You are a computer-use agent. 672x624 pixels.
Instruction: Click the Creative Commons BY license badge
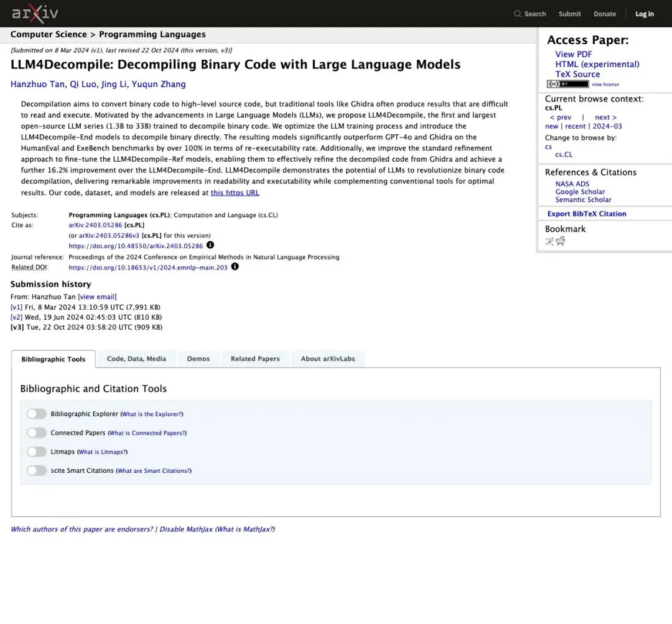point(567,84)
